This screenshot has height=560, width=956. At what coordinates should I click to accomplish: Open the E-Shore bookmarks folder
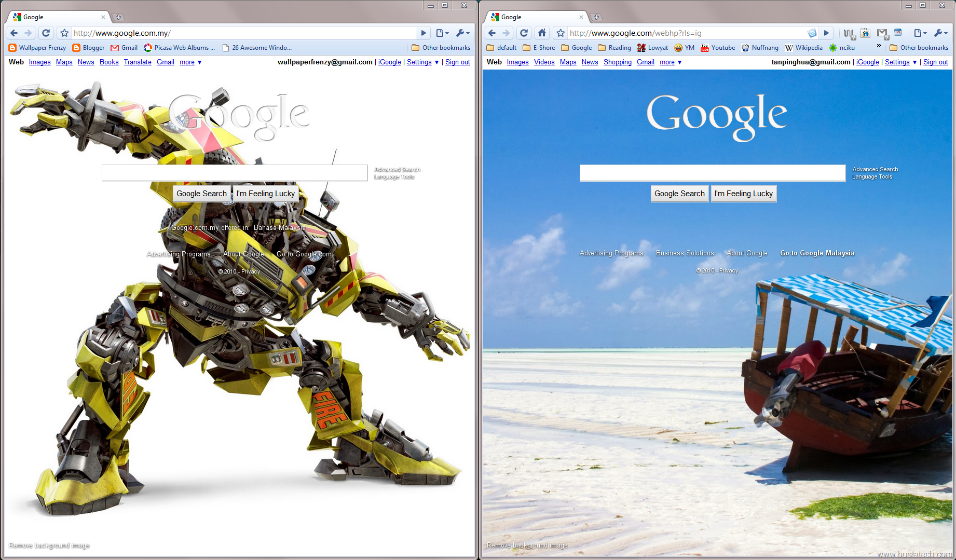pos(539,48)
